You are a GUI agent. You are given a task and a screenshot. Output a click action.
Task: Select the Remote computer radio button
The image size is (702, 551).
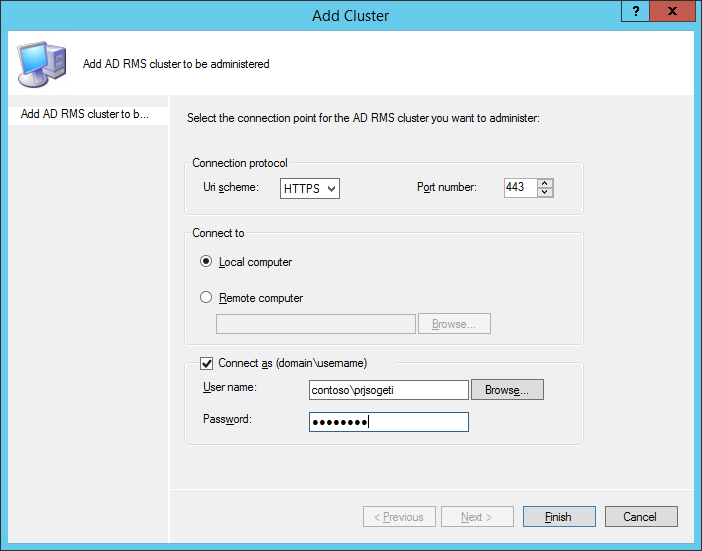[x=206, y=297]
